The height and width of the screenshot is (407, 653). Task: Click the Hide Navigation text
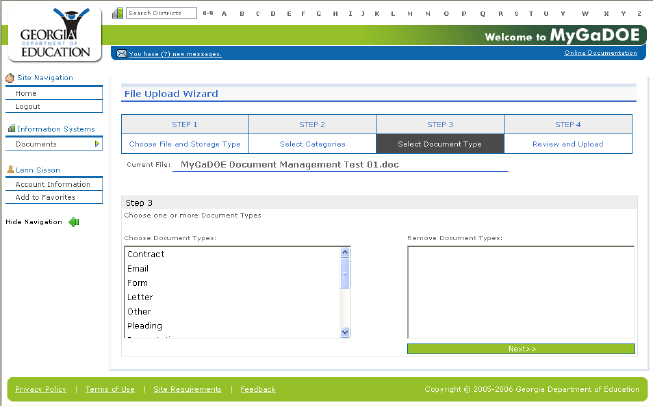click(x=34, y=222)
